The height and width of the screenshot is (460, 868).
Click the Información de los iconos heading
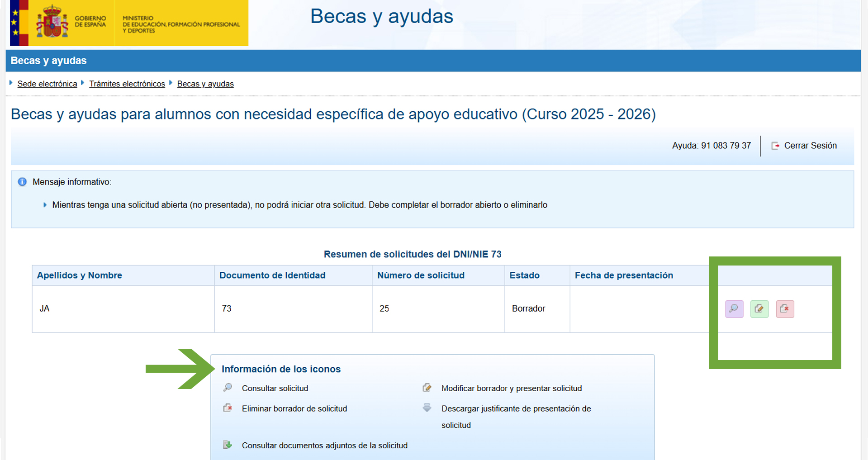point(281,369)
